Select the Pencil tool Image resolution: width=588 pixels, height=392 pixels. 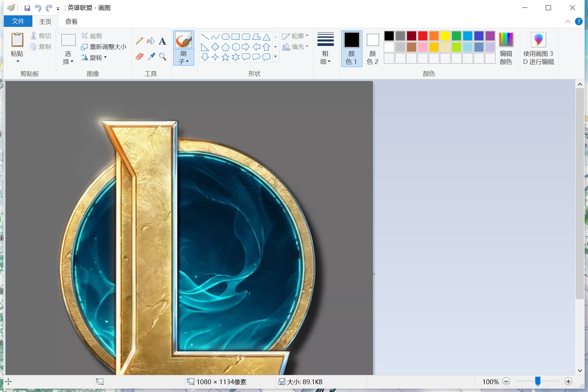click(x=140, y=41)
